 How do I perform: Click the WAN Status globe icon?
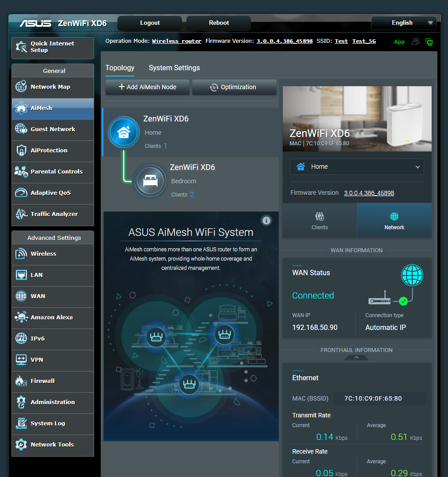click(412, 275)
